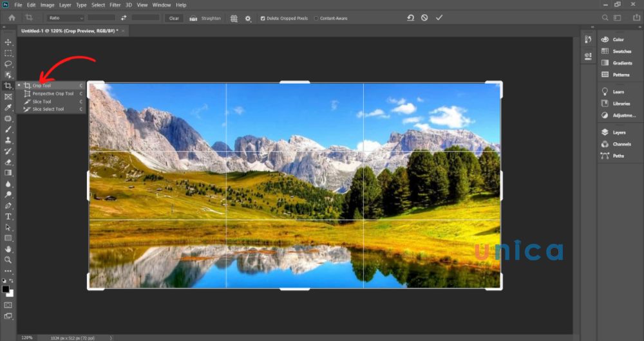Image resolution: width=644 pixels, height=341 pixels.
Task: Open the Search icon in options bar
Action: (x=605, y=17)
